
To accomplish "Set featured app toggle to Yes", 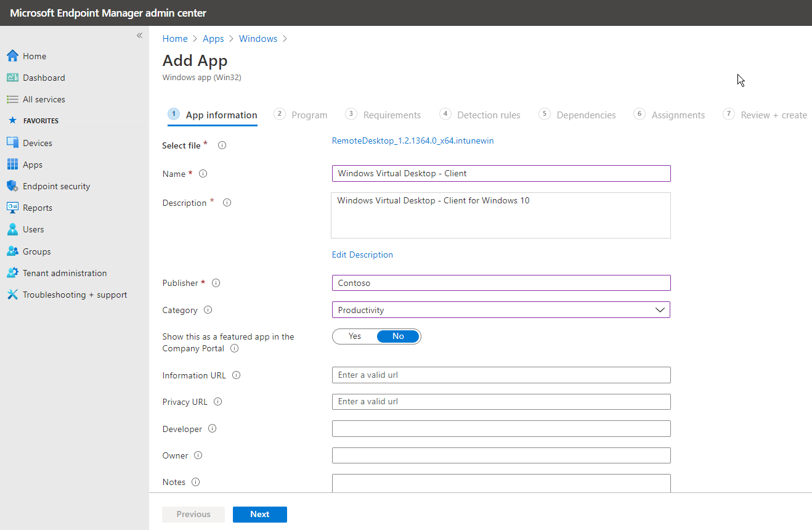I will (355, 336).
